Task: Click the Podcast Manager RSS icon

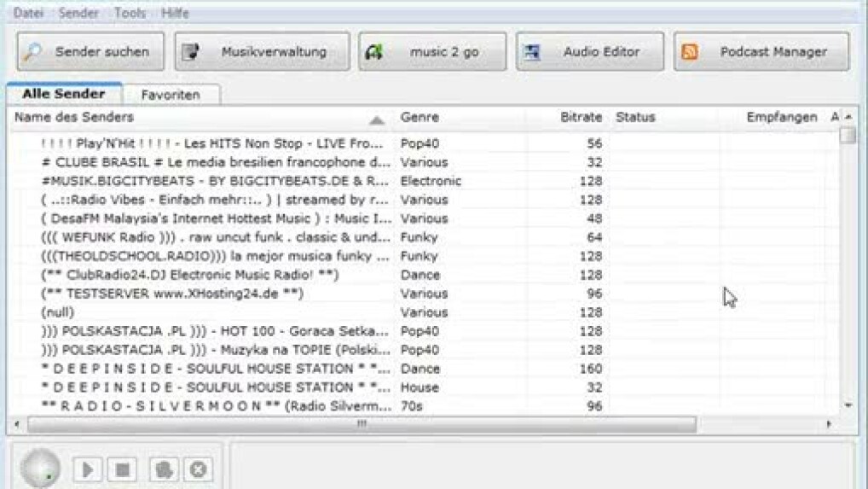Action: [x=691, y=52]
